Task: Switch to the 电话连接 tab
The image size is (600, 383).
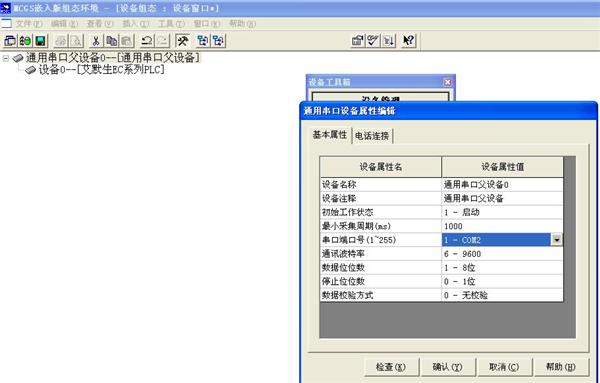Action: tap(372, 136)
